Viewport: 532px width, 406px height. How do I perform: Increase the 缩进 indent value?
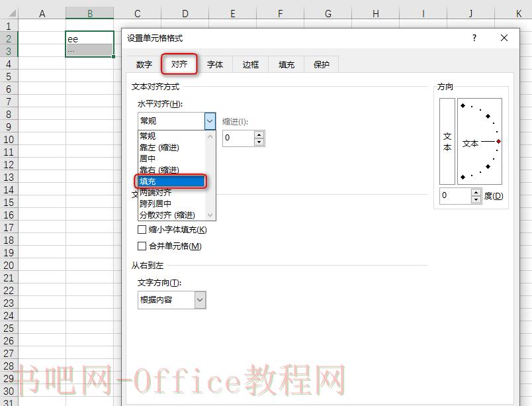tap(259, 134)
